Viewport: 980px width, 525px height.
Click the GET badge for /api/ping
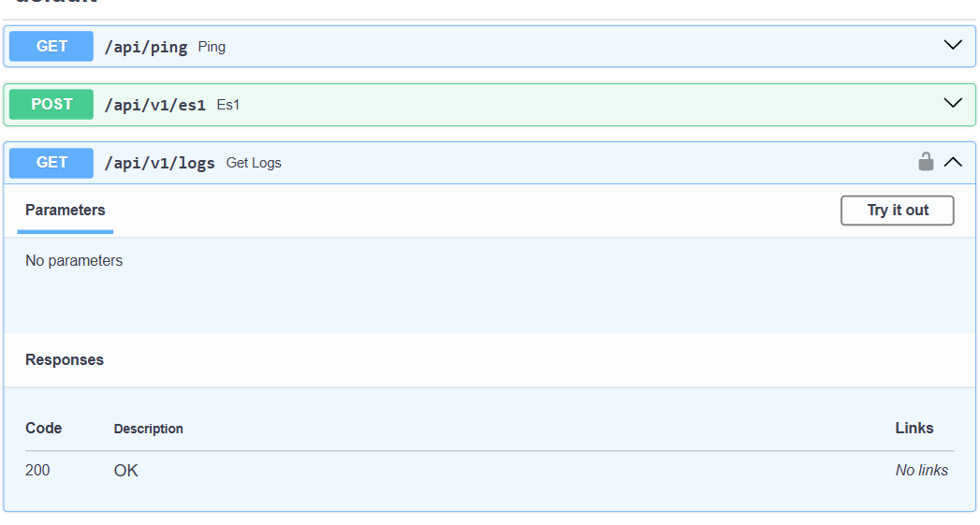[51, 46]
